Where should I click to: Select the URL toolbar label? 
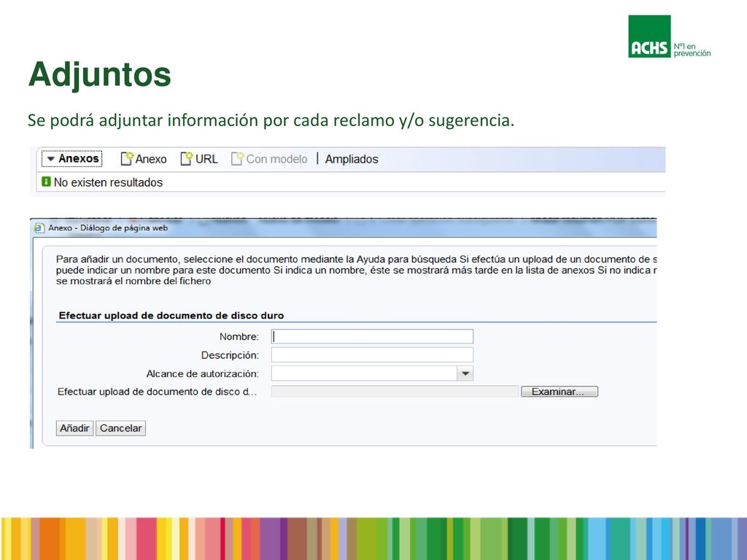point(206,159)
